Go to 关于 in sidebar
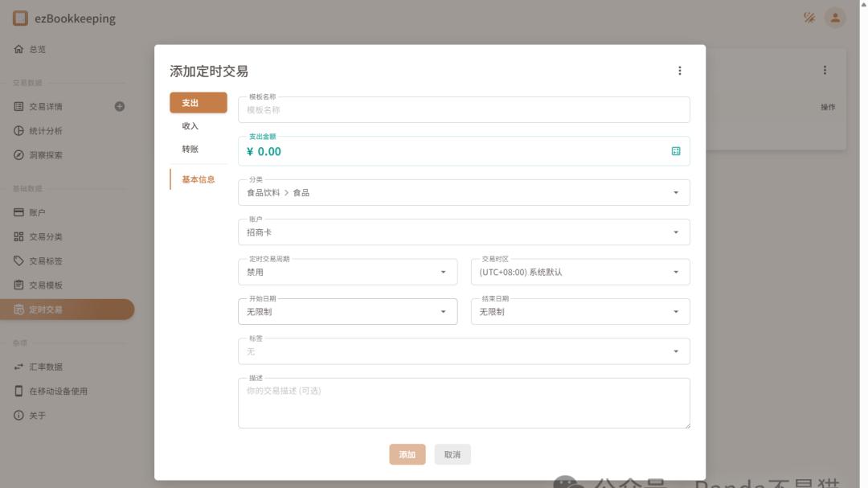This screenshot has height=488, width=868. tap(67, 416)
